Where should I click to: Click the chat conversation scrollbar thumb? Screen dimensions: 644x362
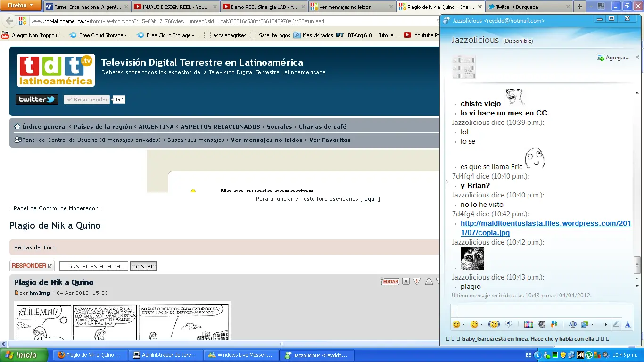pos(637,265)
